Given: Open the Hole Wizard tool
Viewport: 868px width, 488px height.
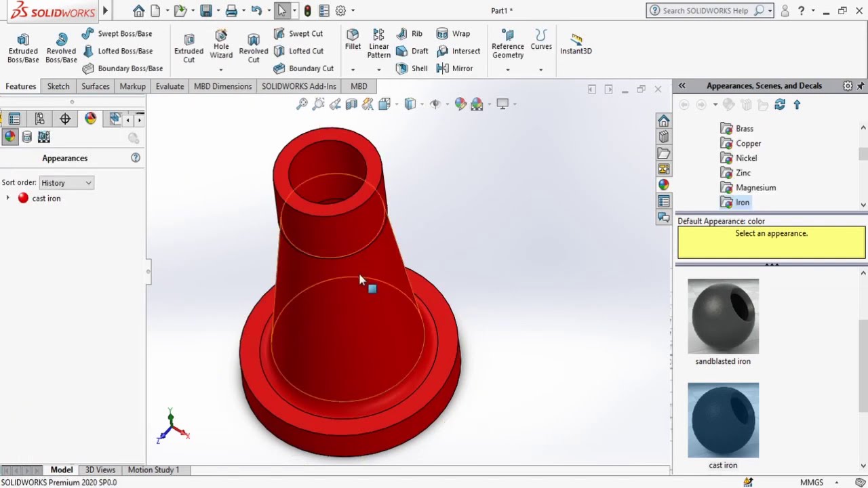Looking at the screenshot, I should (x=221, y=44).
